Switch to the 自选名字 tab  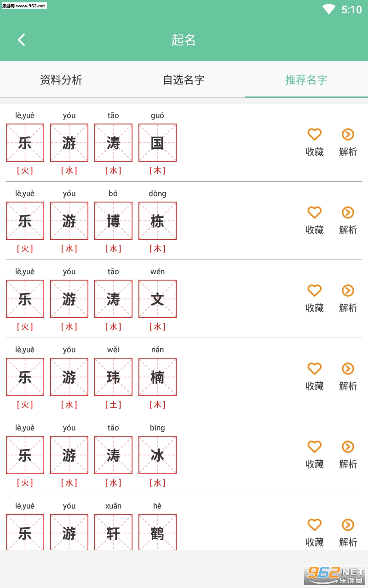[184, 80]
